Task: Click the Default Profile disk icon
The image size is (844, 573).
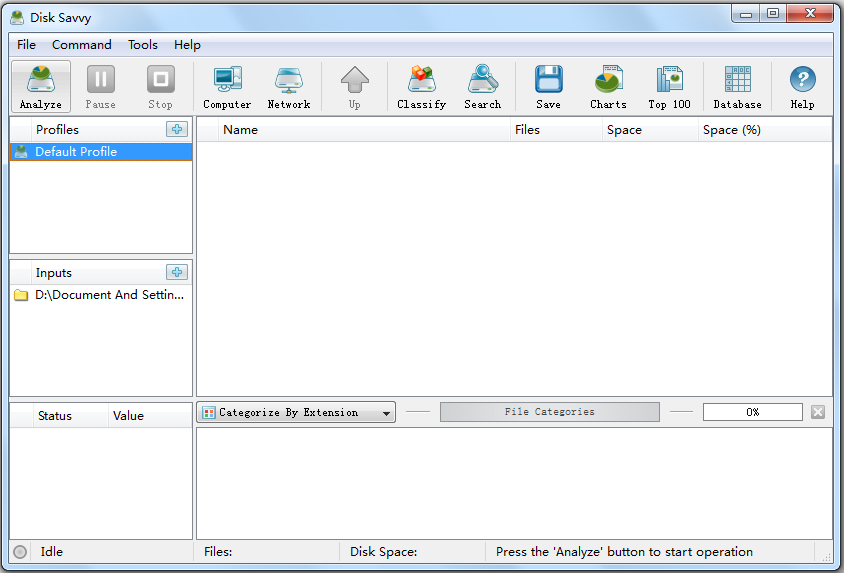Action: (x=21, y=152)
